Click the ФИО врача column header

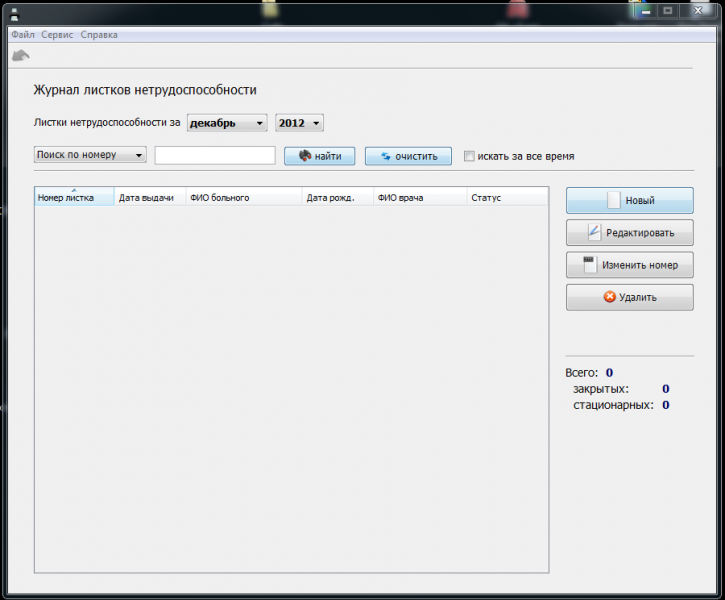coord(420,197)
